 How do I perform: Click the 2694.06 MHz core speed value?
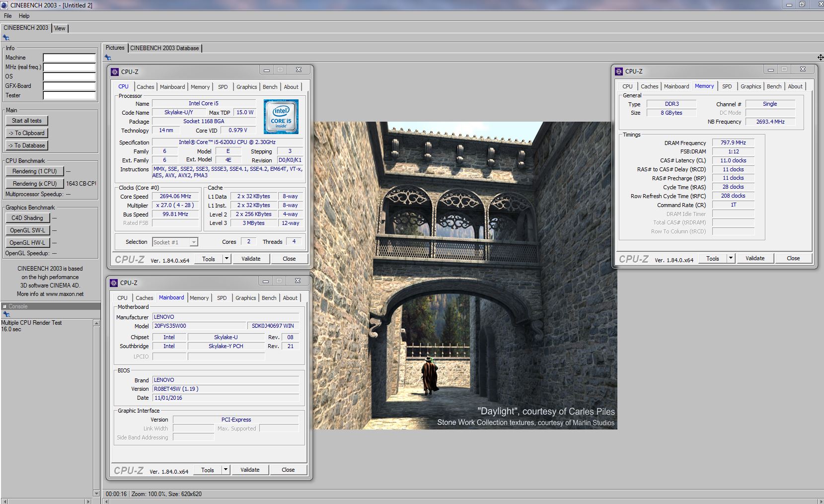coord(175,197)
